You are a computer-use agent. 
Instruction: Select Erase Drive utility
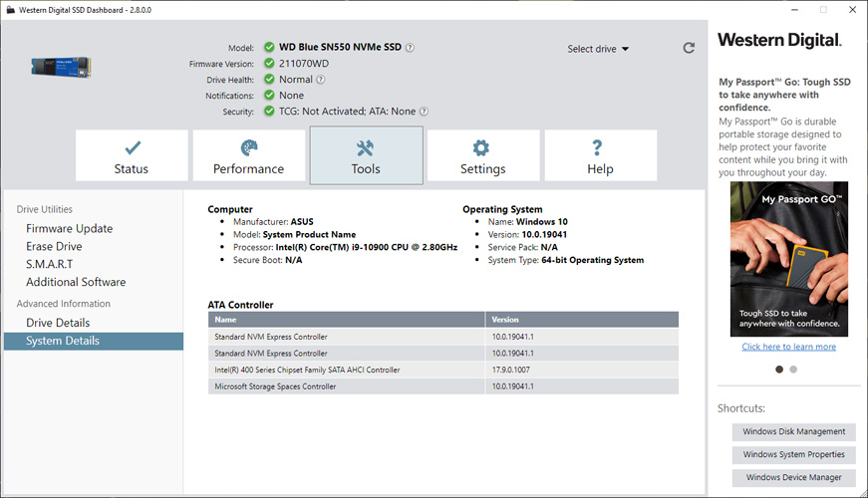point(54,246)
